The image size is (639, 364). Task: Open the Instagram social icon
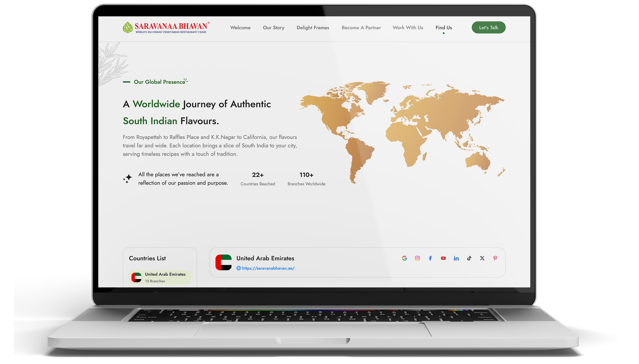(x=417, y=258)
